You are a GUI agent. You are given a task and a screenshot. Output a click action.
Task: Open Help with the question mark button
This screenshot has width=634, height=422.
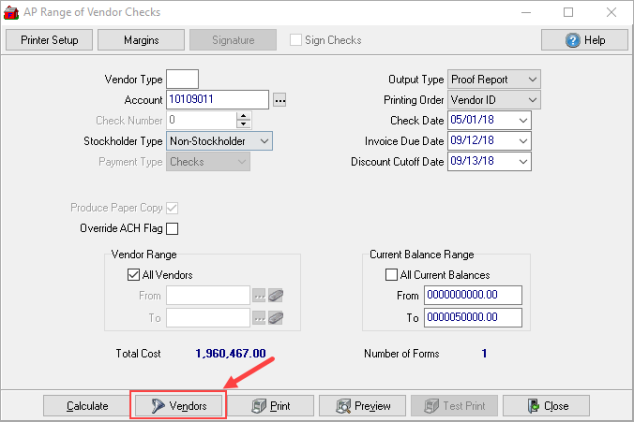[x=584, y=40]
